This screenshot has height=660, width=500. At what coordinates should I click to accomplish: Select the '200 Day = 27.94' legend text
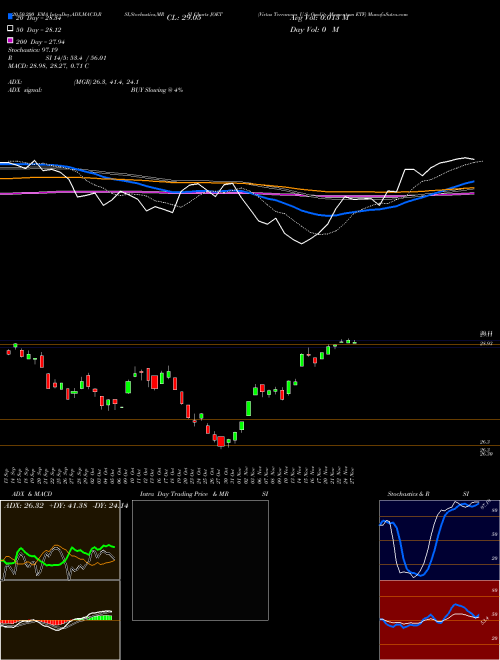pyautogui.click(x=41, y=42)
